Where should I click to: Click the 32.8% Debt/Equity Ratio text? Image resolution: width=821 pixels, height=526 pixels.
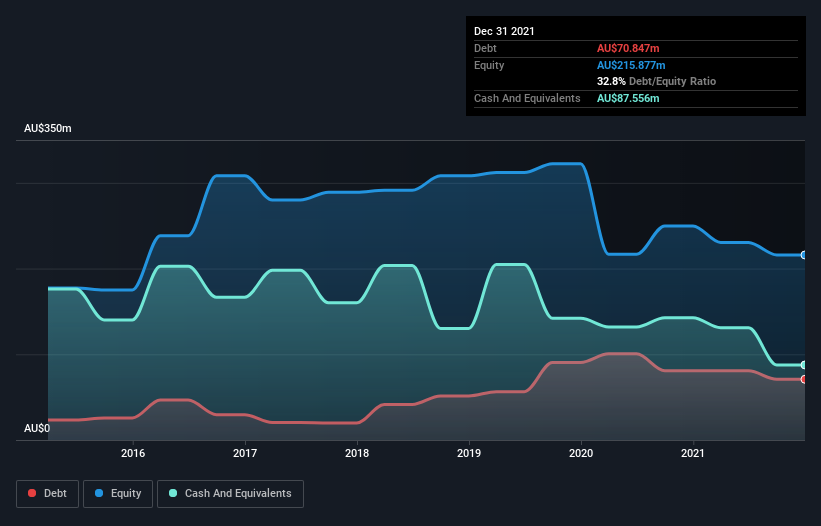pyautogui.click(x=657, y=81)
